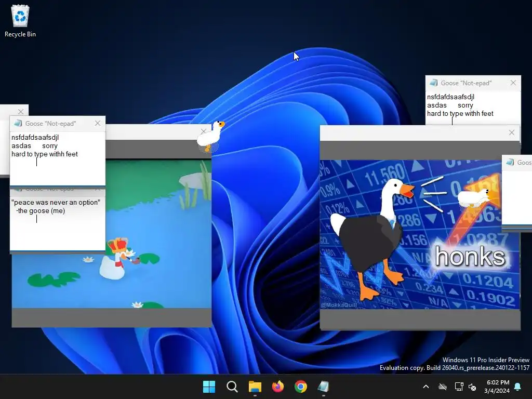Open the clock showing 6:02 PM
Image resolution: width=532 pixels, height=399 pixels.
pyautogui.click(x=497, y=387)
